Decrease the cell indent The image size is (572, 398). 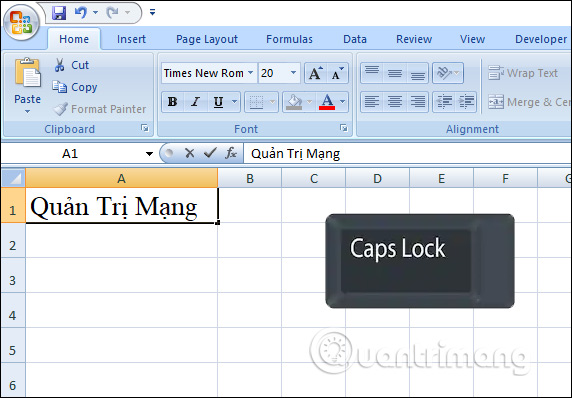[444, 102]
